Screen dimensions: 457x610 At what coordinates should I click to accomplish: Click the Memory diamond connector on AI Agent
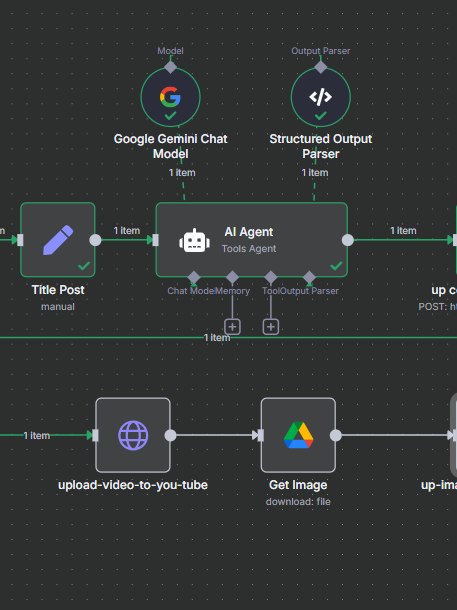coord(232,277)
